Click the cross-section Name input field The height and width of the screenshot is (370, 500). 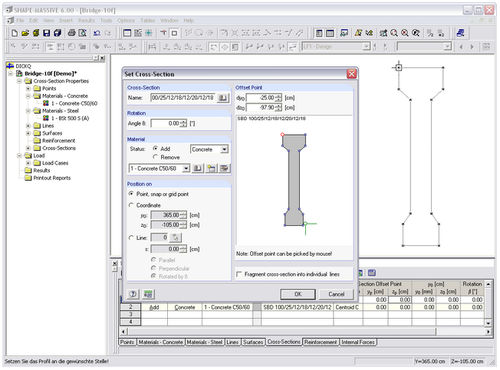coord(183,98)
